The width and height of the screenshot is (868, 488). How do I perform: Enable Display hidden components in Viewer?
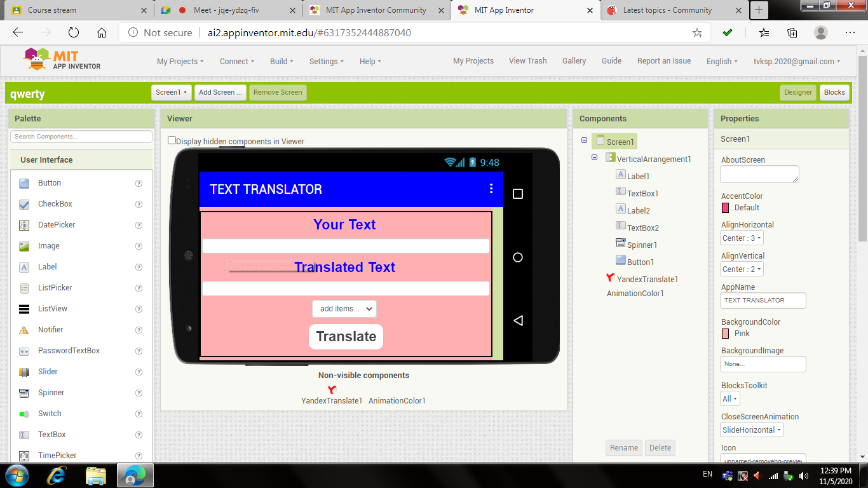click(x=171, y=140)
